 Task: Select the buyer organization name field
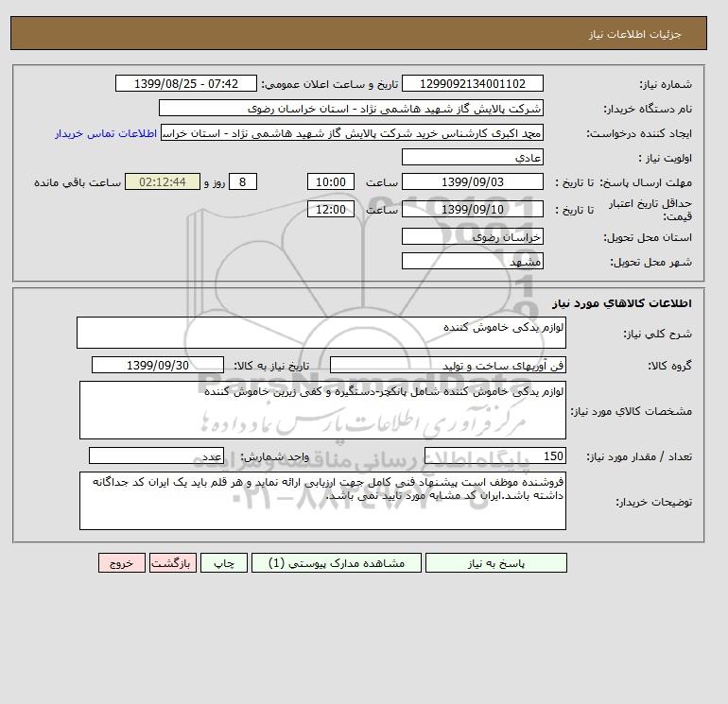[x=351, y=108]
